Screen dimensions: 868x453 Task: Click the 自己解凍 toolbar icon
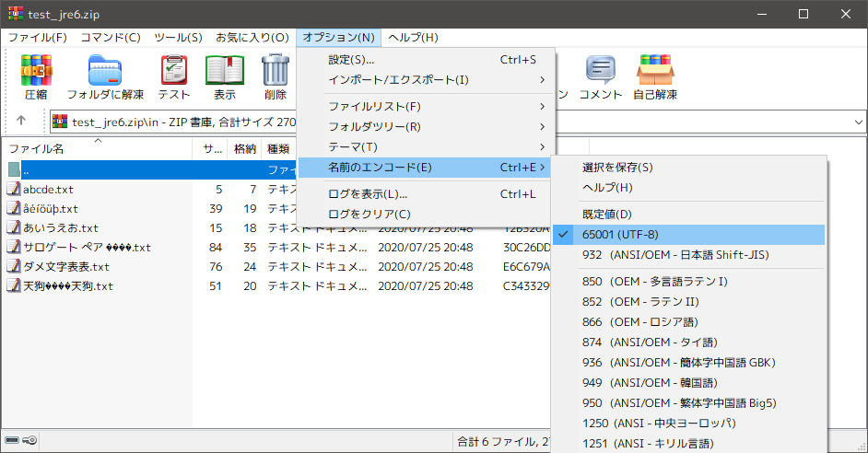coord(655,70)
